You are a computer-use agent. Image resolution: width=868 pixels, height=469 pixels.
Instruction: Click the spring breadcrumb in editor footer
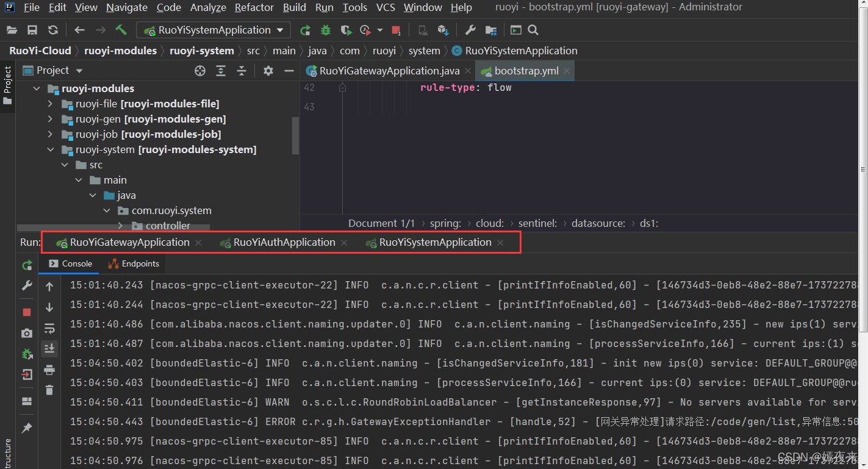click(445, 223)
